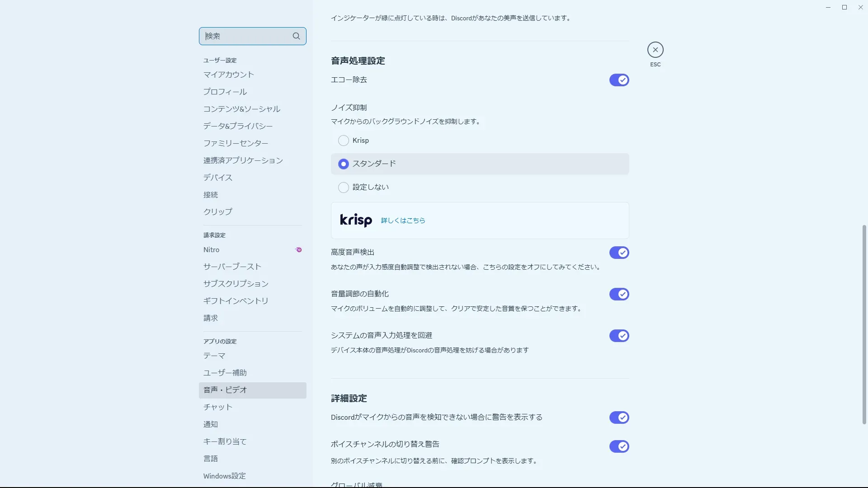This screenshot has height=488, width=868.
Task: Open the Nitro settings entry
Action: [211, 249]
